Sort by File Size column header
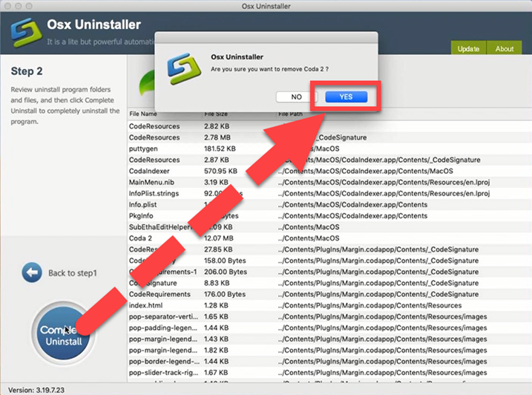 point(216,114)
